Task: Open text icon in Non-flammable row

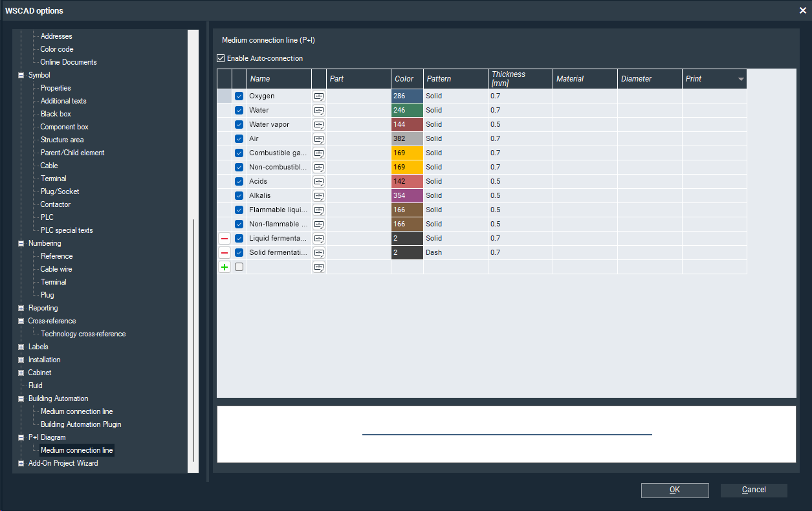Action: (319, 224)
